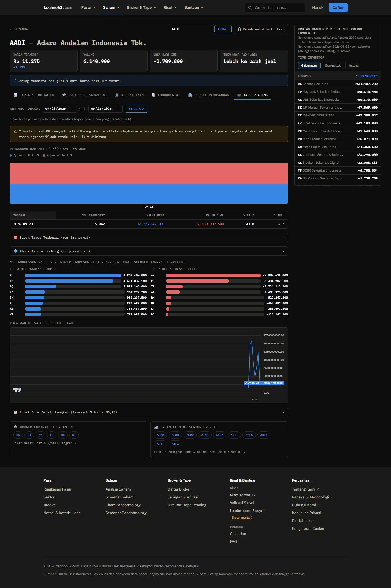
Task: Click the watchlist star icon
Action: coord(239,29)
